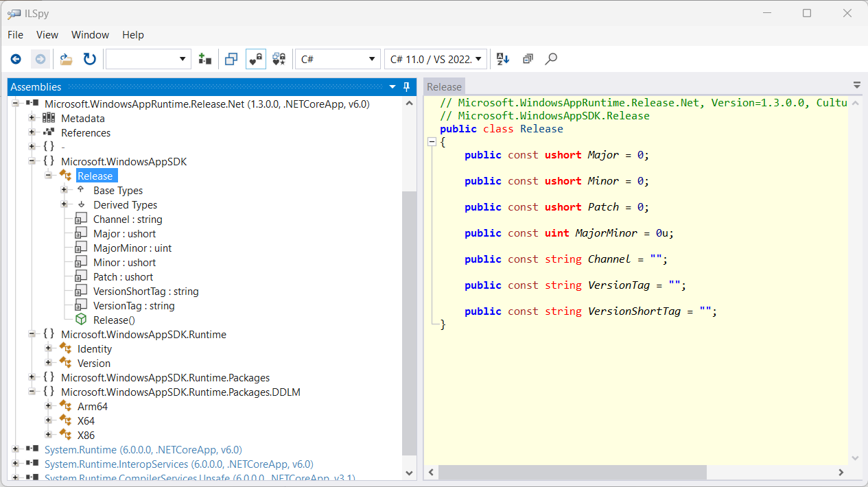Image resolution: width=868 pixels, height=487 pixels.
Task: Select the Release() constructor entry
Action: point(114,320)
